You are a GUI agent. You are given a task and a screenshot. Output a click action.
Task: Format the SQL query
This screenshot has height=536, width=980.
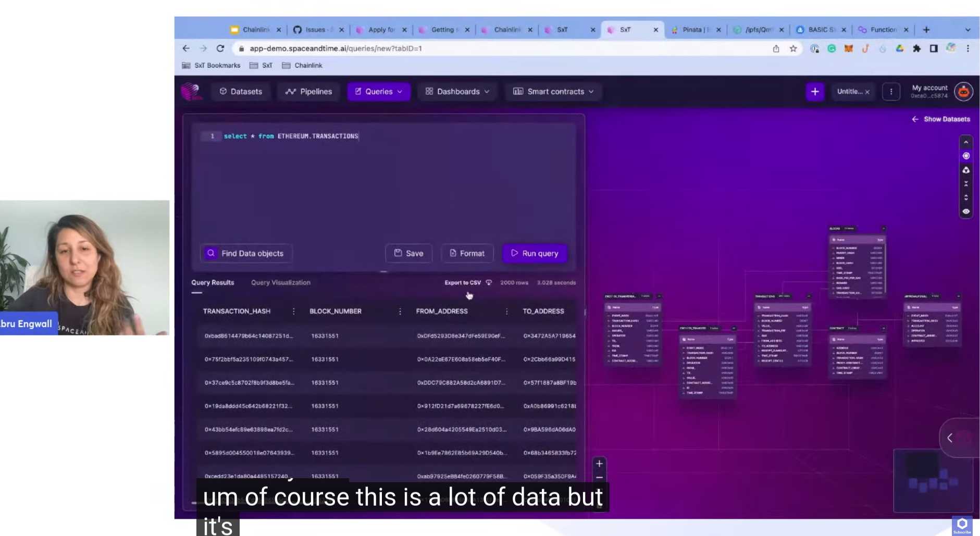(467, 253)
